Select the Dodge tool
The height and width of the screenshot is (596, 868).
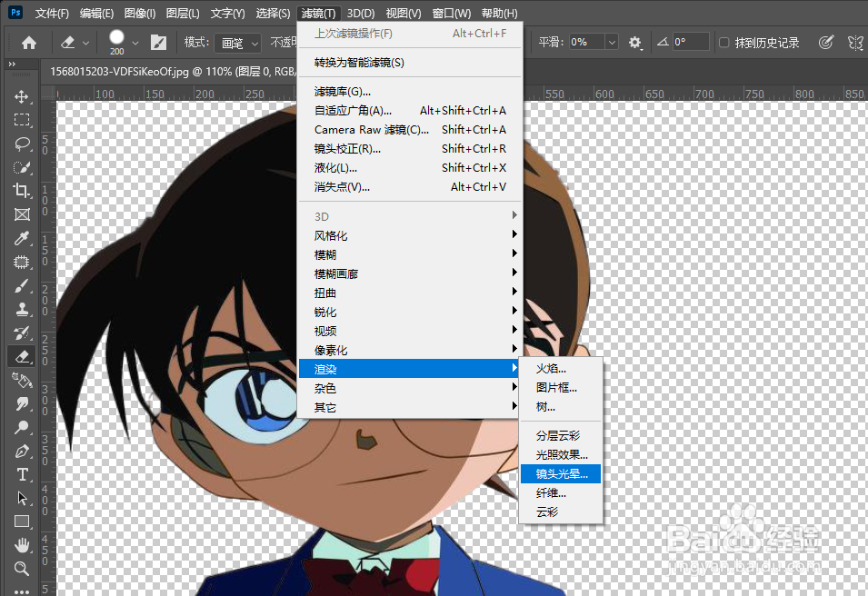tap(22, 427)
